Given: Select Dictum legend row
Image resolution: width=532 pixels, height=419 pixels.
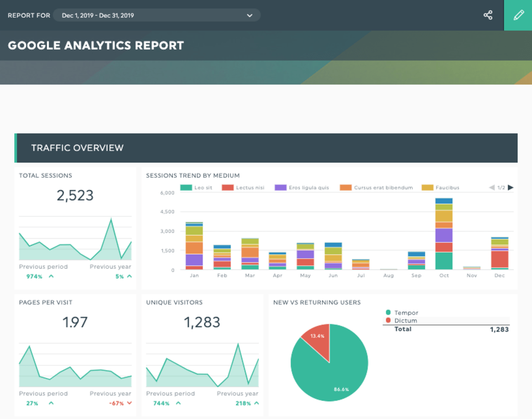Looking at the screenshot, I should pos(446,320).
